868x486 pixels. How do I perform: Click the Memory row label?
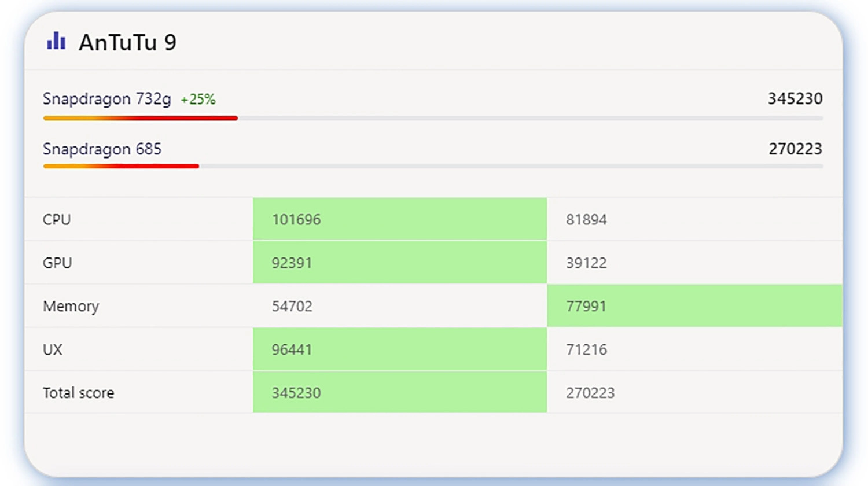tap(71, 306)
